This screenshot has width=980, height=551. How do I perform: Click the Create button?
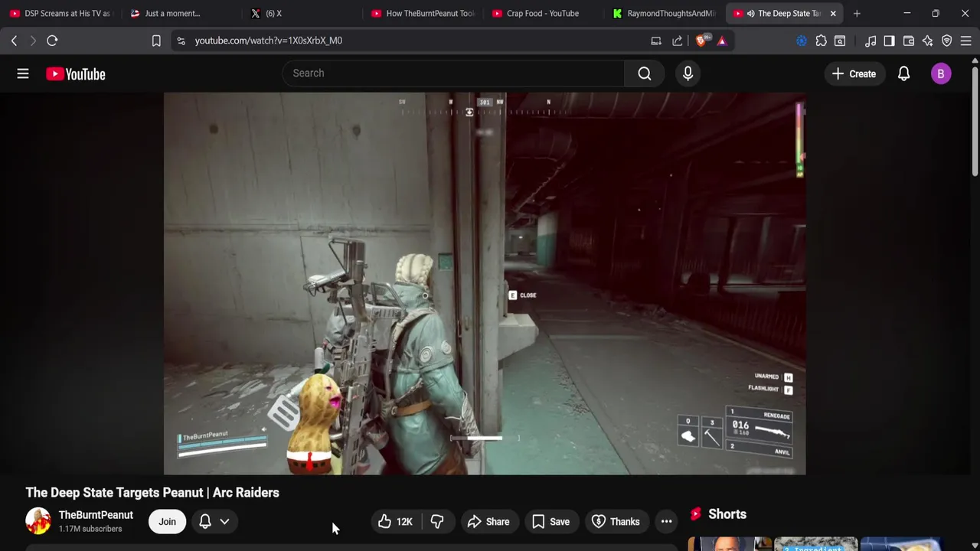point(854,73)
